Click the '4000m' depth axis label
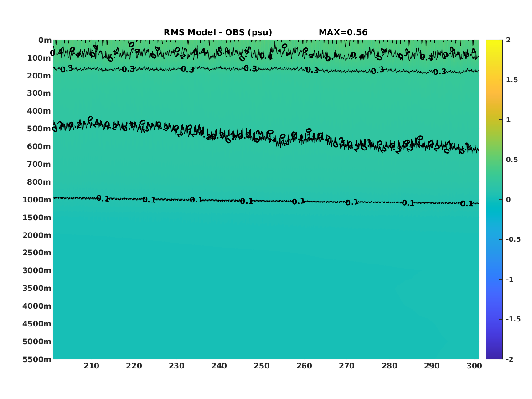 pos(37,306)
